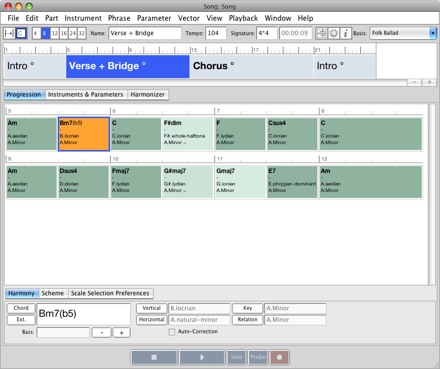Click the Chord button

pyautogui.click(x=21, y=308)
